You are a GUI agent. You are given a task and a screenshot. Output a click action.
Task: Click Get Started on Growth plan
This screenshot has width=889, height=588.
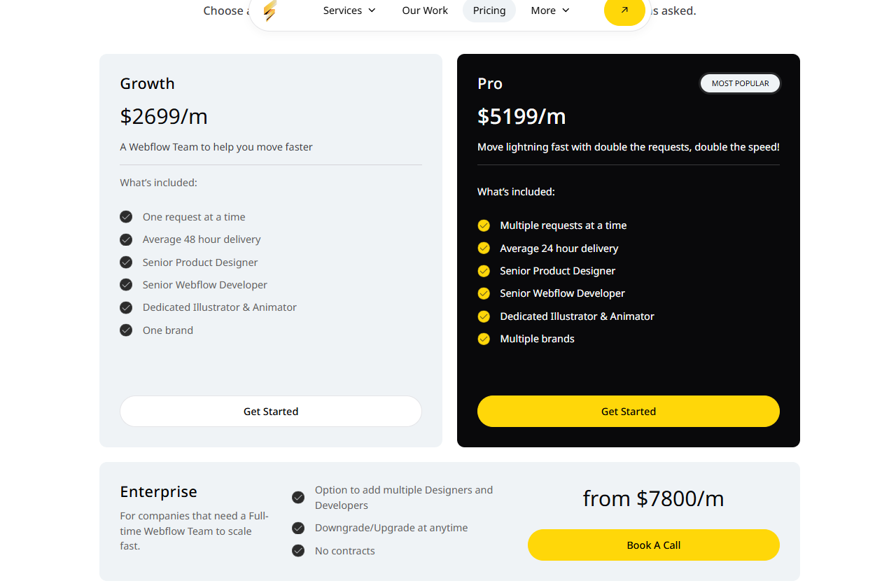[271, 412]
